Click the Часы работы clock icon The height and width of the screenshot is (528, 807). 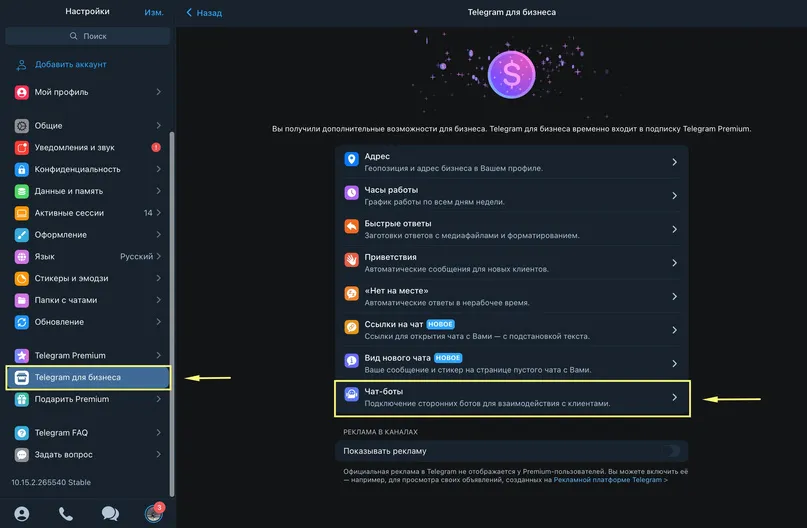click(352, 193)
